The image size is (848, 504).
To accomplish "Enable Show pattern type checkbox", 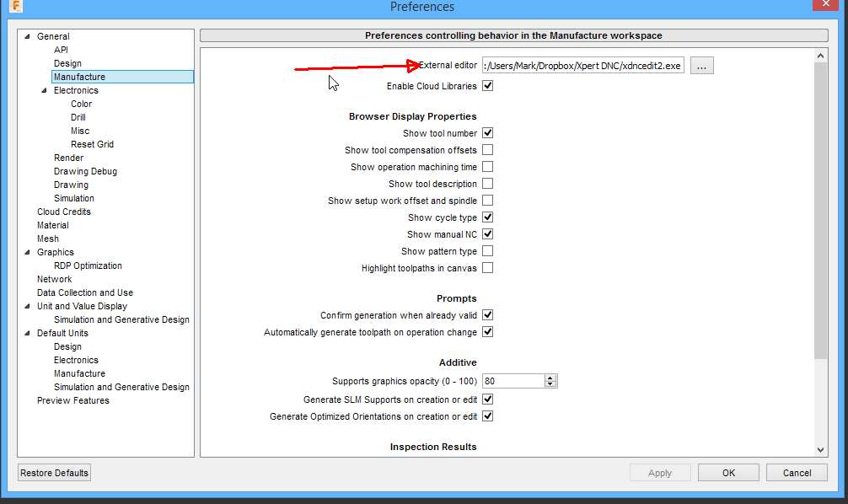I will click(488, 251).
